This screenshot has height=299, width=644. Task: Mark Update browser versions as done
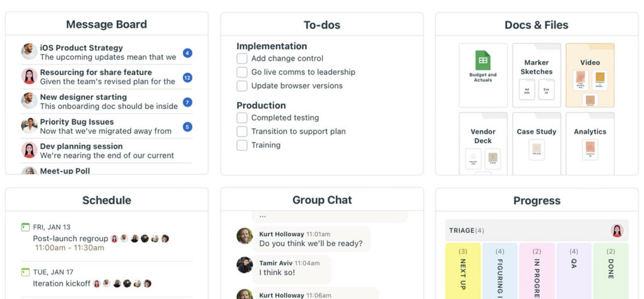coord(242,86)
